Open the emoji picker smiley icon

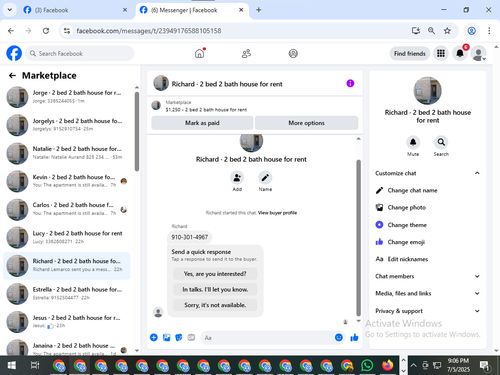pos(339,338)
